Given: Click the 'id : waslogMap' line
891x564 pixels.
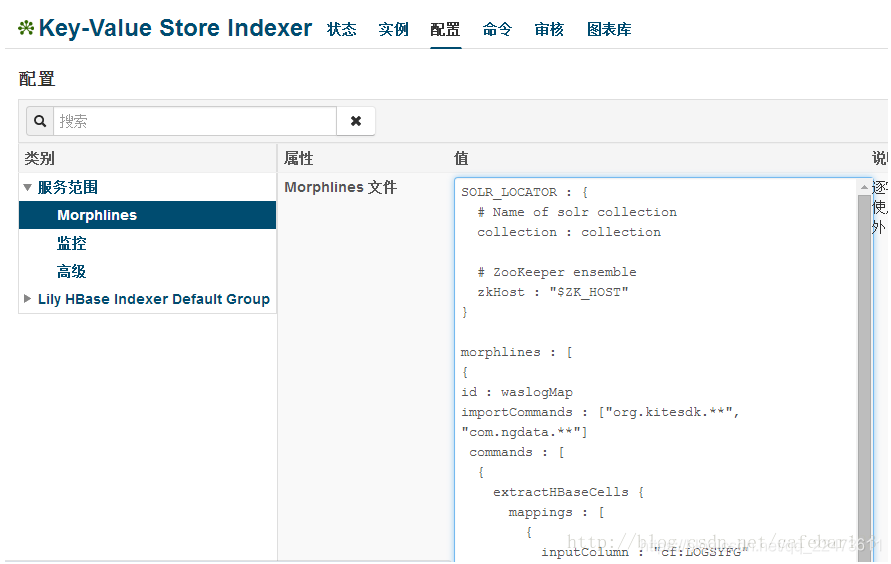Looking at the screenshot, I should pyautogui.click(x=517, y=392).
